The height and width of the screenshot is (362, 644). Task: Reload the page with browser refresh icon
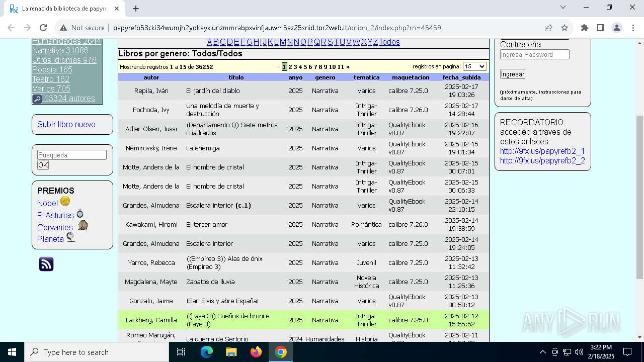point(43,28)
